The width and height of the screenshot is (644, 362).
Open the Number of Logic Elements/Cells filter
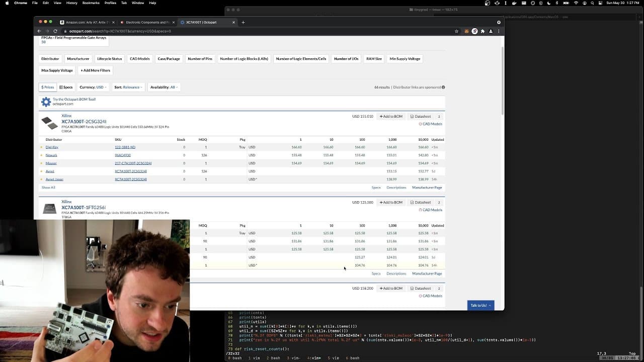(x=301, y=59)
